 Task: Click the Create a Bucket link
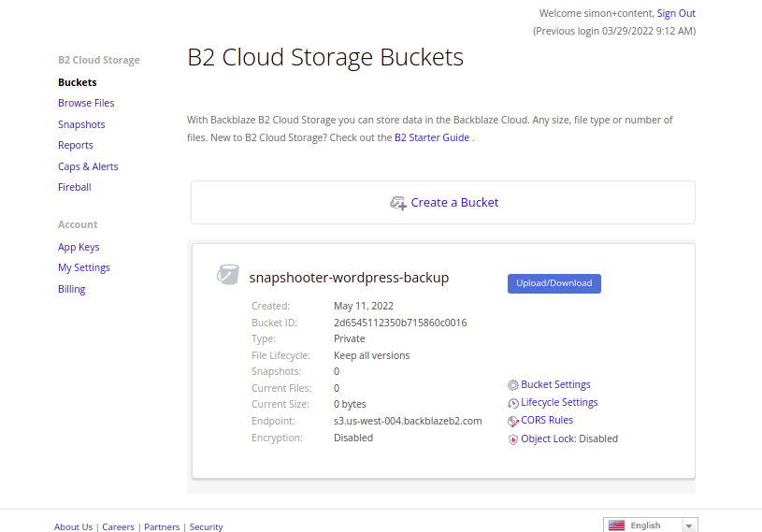click(454, 203)
